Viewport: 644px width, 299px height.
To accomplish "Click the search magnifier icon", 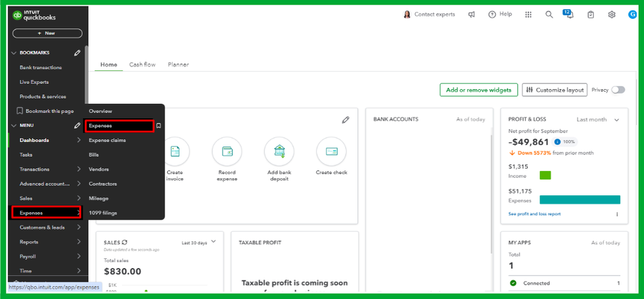I will [x=549, y=14].
